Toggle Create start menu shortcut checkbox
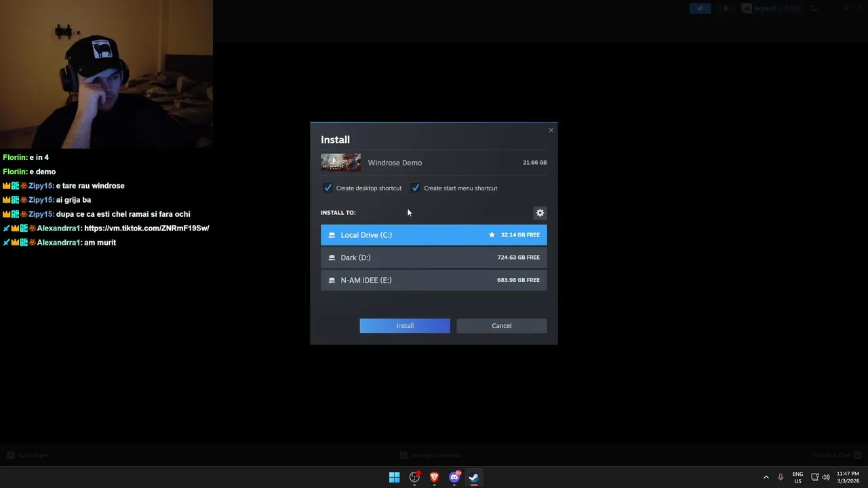This screenshot has height=488, width=868. pos(416,188)
